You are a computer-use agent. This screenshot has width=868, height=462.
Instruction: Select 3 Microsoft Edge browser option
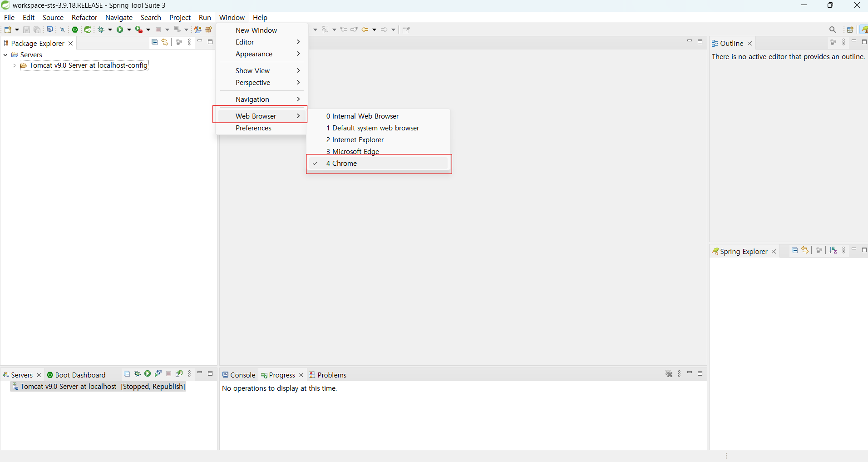(x=379, y=152)
